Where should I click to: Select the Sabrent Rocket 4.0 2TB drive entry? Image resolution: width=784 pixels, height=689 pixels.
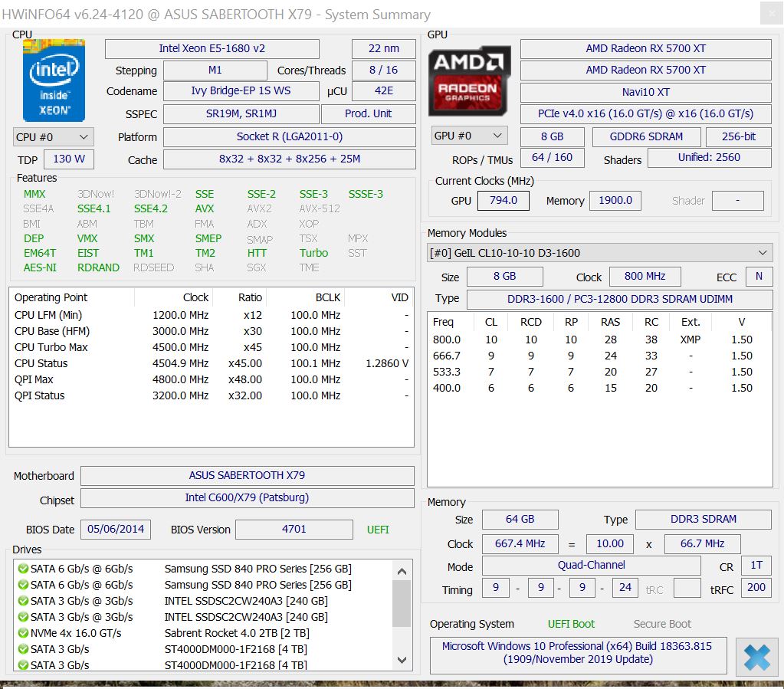pos(258,633)
